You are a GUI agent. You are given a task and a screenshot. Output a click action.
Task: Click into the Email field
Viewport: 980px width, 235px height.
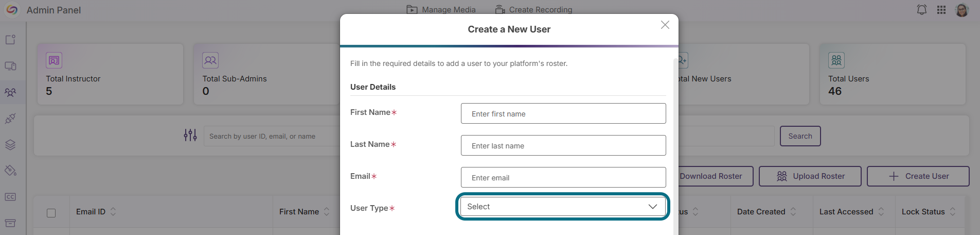[x=563, y=177]
